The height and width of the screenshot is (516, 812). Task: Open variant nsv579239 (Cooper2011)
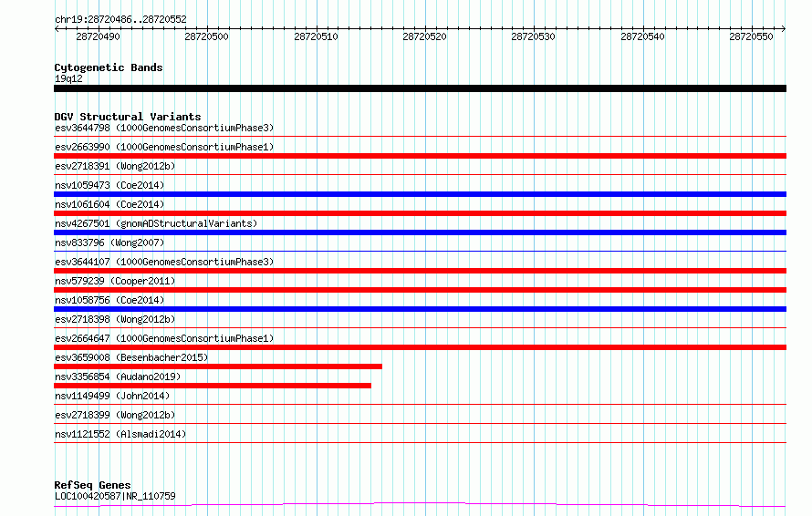point(115,281)
